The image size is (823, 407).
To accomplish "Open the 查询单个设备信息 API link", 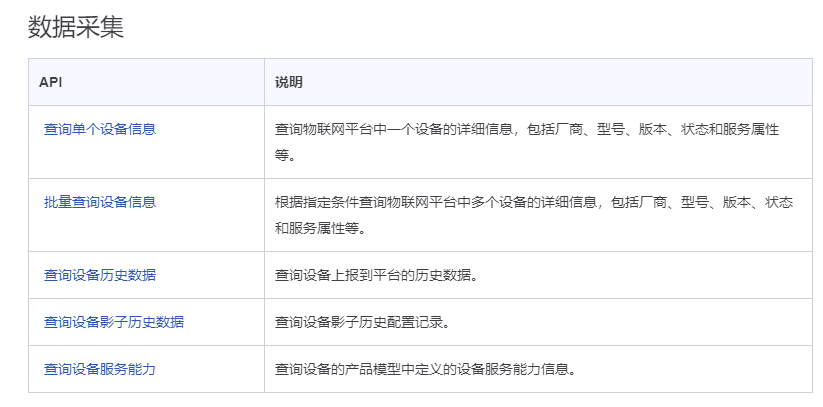I will coord(100,129).
